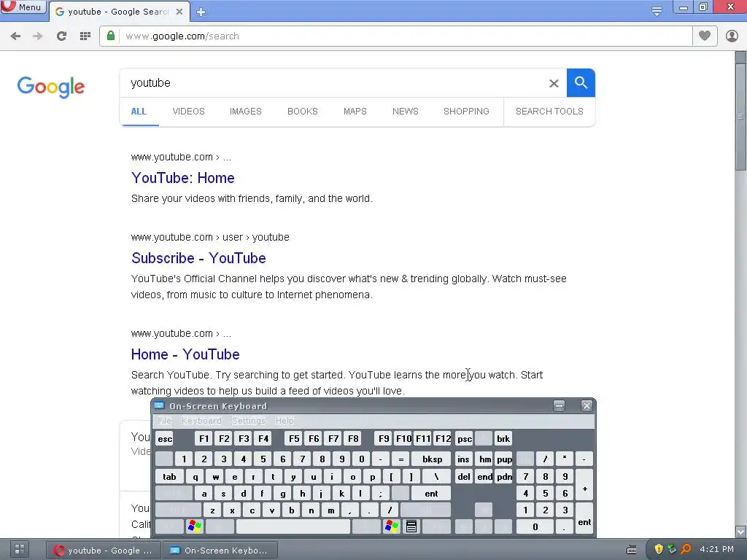Screen dimensions: 747x560
Task: Click the 4:21 PM clock
Action: 716,549
